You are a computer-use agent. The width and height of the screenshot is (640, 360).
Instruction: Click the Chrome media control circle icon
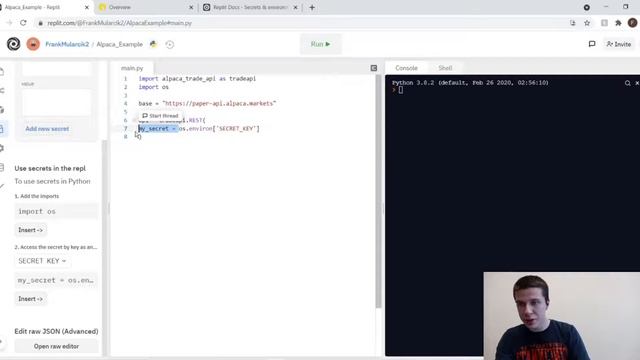click(x=587, y=7)
